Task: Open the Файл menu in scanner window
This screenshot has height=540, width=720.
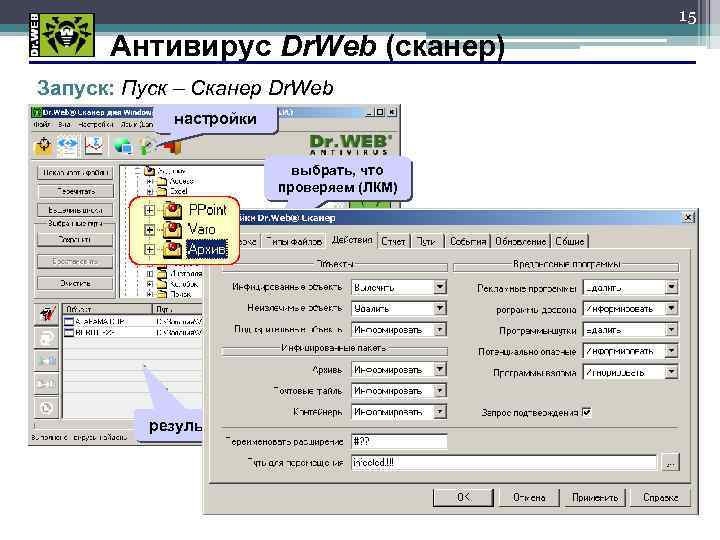Action: click(x=41, y=124)
